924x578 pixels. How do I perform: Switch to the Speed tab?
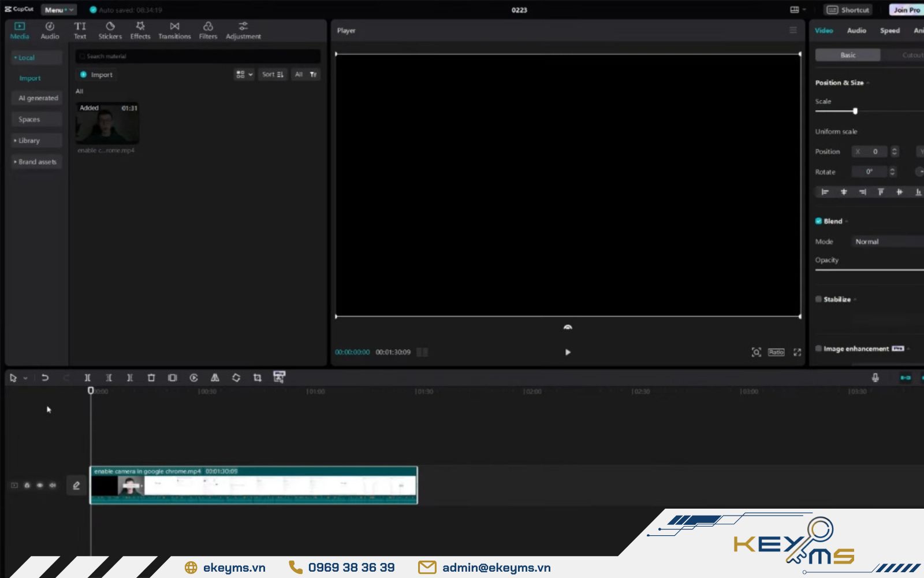(x=889, y=31)
